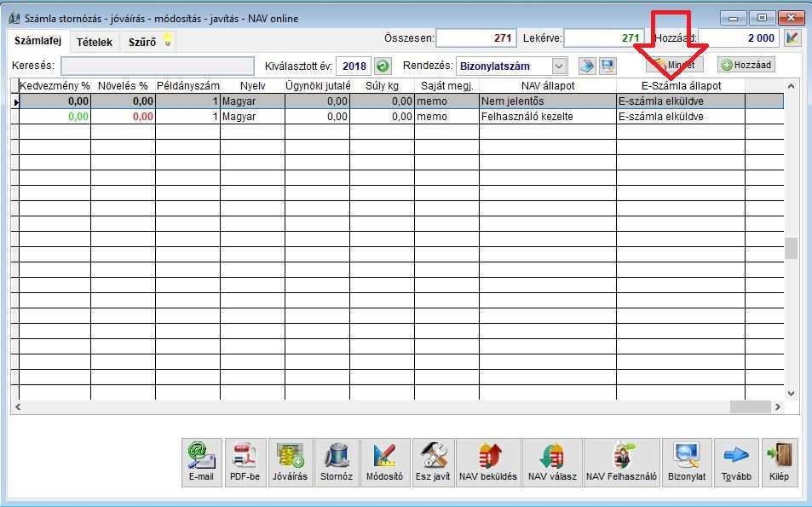This screenshot has width=812, height=507.
Task: Click the horizontal scroll right arrow
Action: [x=777, y=407]
